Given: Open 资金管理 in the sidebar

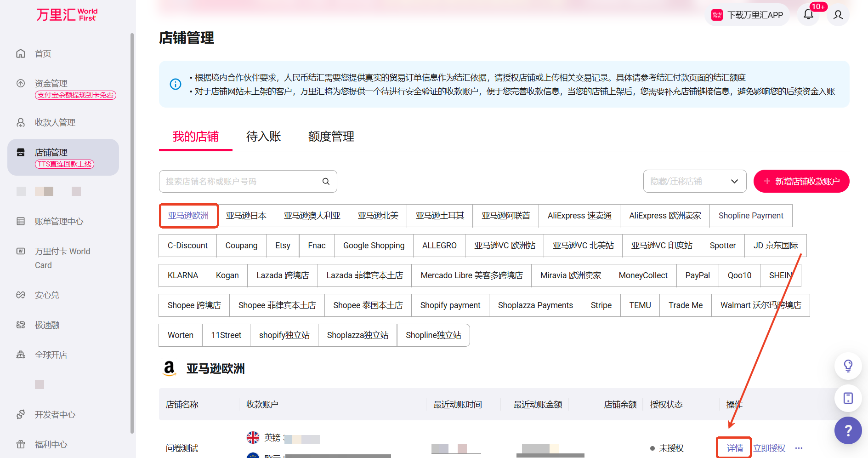Looking at the screenshot, I should click(x=51, y=83).
